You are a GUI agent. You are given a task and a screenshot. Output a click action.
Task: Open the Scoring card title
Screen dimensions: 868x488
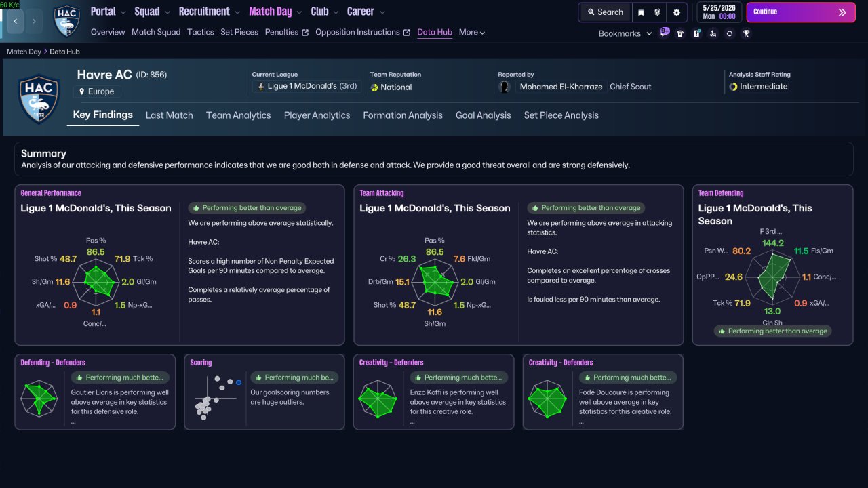pyautogui.click(x=201, y=363)
